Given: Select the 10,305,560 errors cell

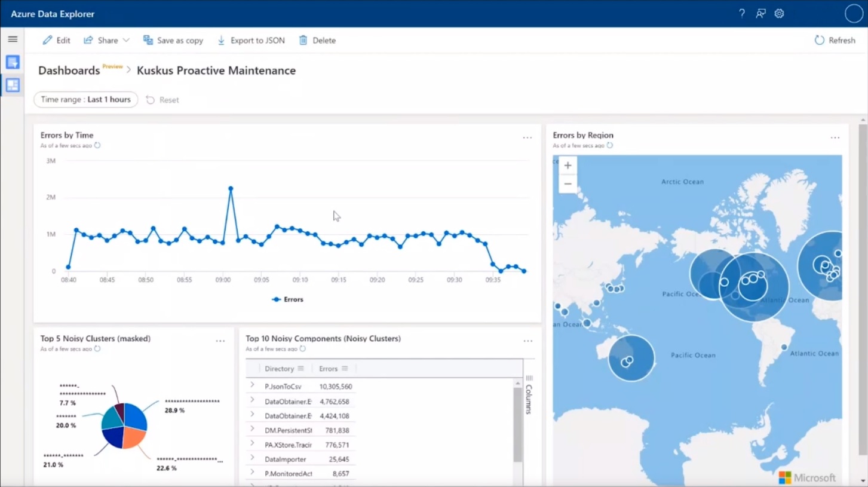Looking at the screenshot, I should (335, 387).
